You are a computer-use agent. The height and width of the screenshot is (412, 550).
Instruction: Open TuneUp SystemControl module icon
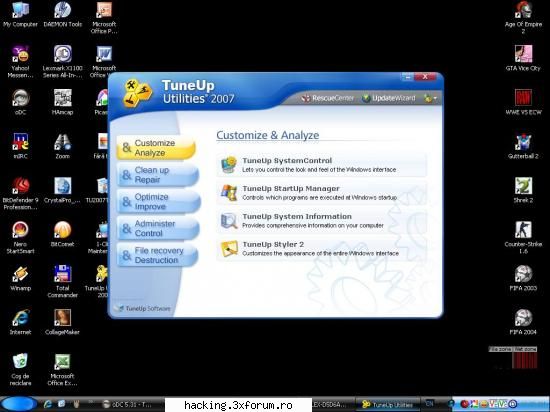click(x=229, y=164)
